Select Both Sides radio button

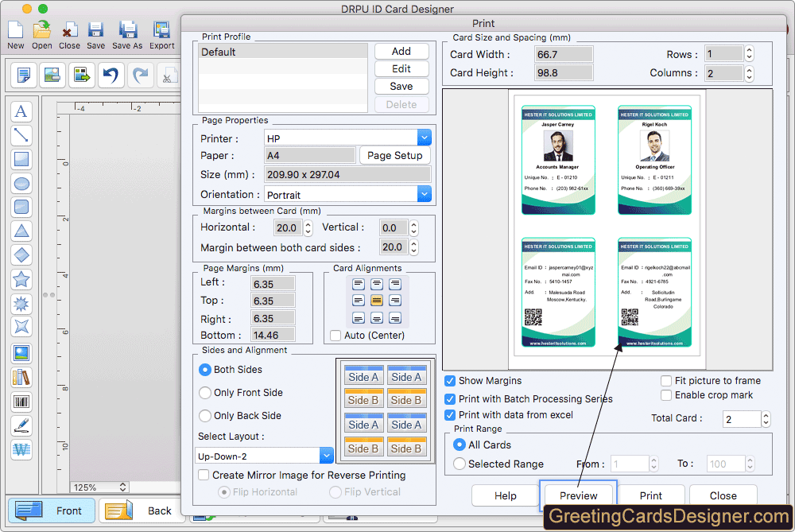[205, 370]
